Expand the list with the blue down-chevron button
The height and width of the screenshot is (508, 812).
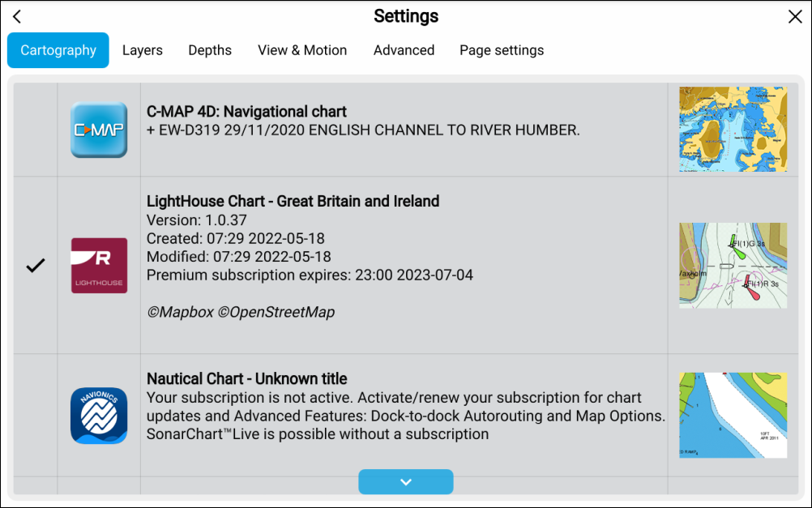click(x=405, y=481)
